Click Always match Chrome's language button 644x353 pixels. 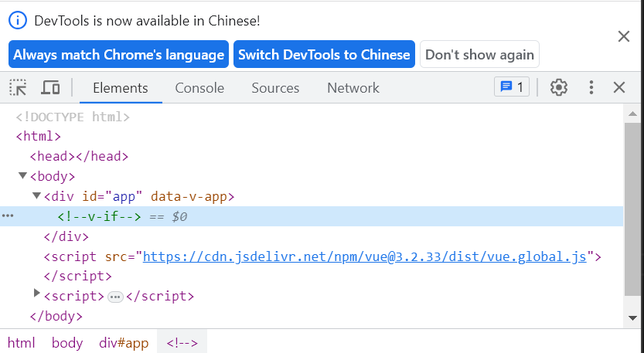point(119,54)
